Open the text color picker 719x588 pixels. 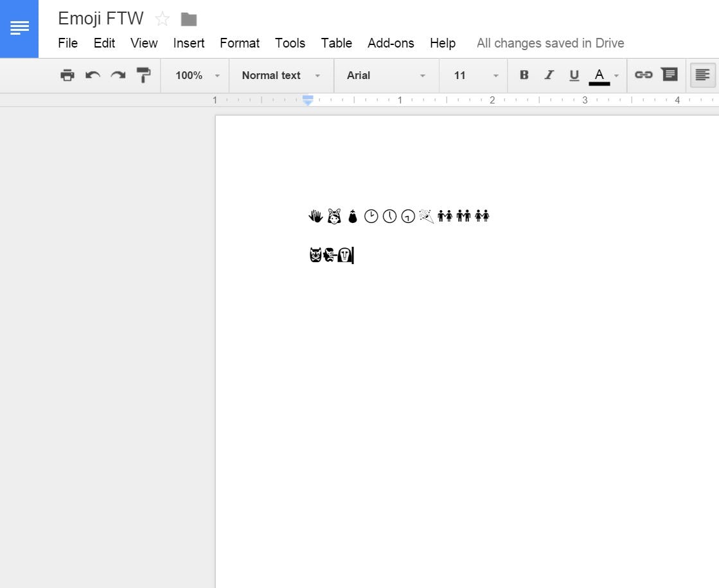[599, 75]
